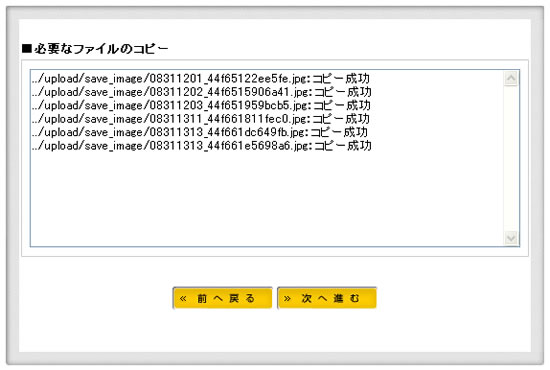Viewport: 550px width, 370px height.
Task: Click the » chevron on the next button
Action: click(x=287, y=298)
